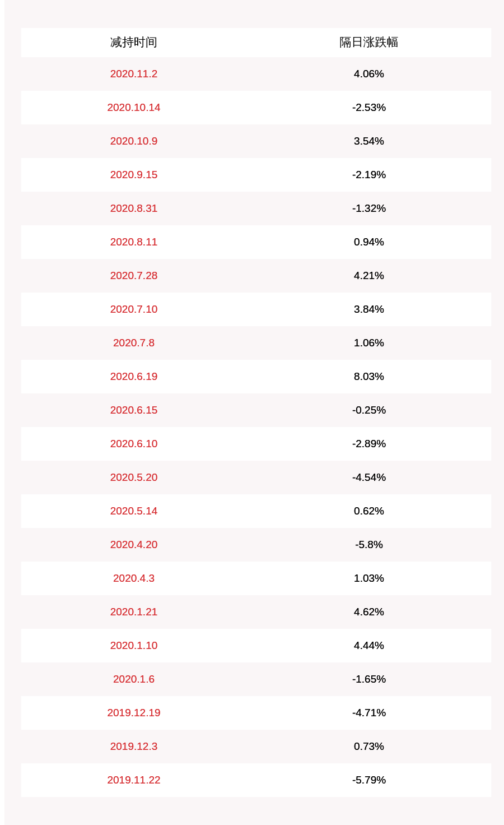504x825 pixels.
Task: Click the 2020.6.19 date entry
Action: 133,377
